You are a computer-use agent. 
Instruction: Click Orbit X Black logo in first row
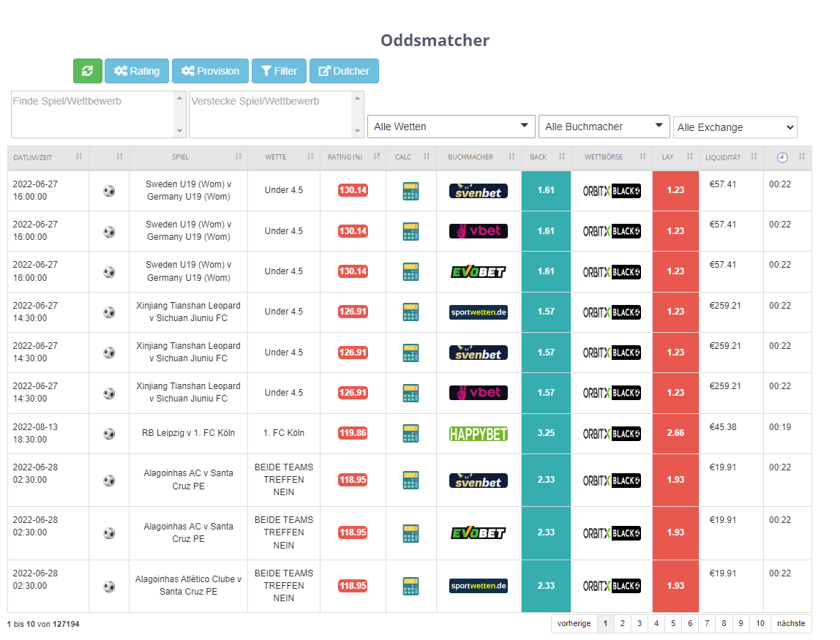coord(612,191)
